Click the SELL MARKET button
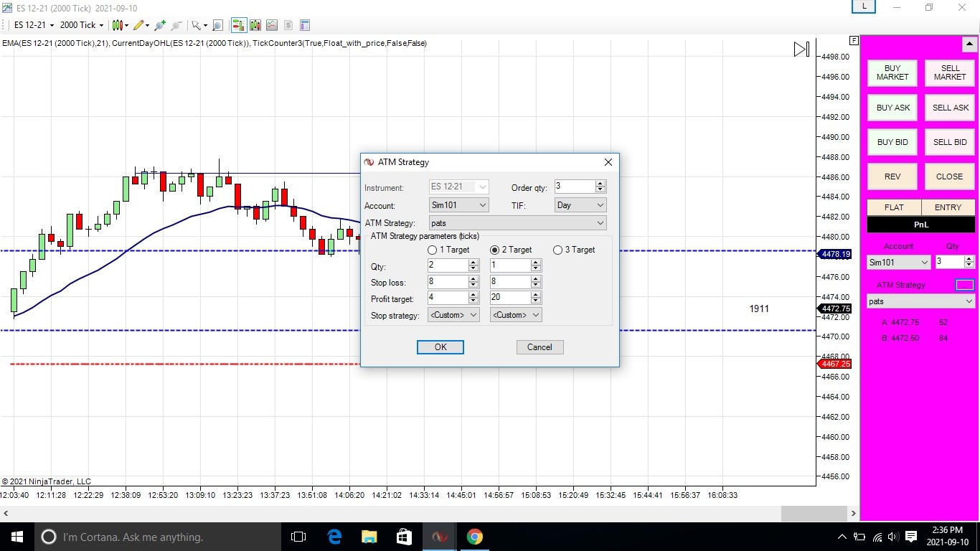Viewport: 980px width, 551px height. [x=950, y=72]
